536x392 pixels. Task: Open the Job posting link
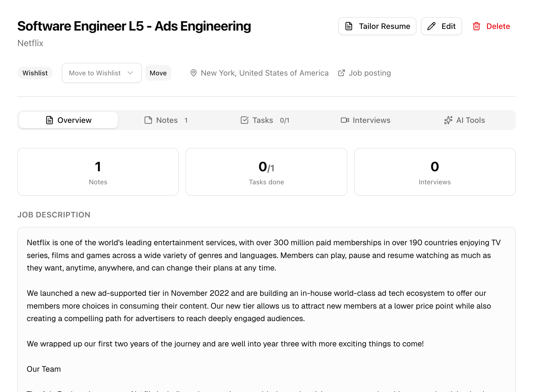(370, 73)
